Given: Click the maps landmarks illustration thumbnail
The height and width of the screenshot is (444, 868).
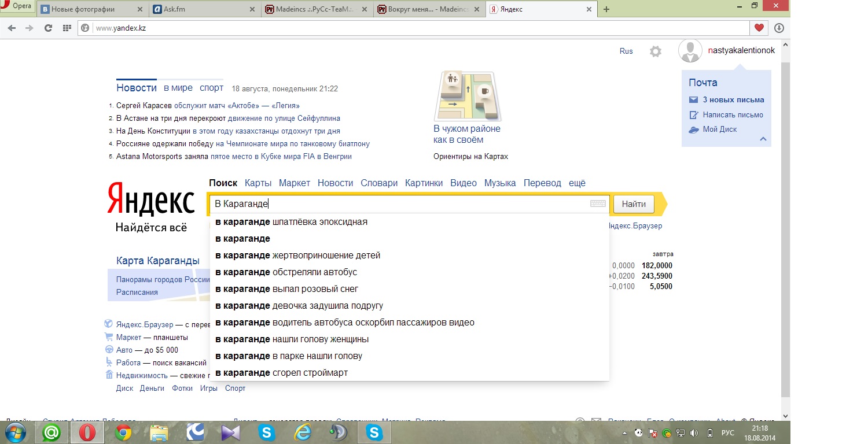Looking at the screenshot, I should [468, 96].
